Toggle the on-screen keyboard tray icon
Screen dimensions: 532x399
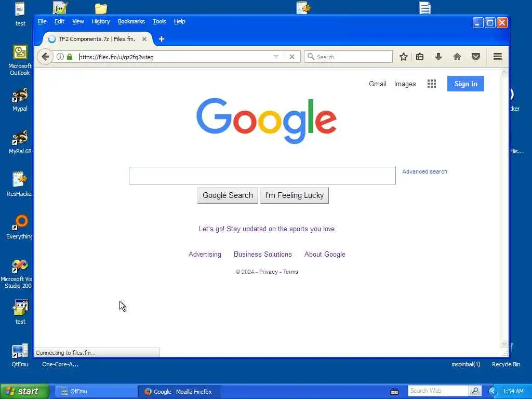pos(394,392)
